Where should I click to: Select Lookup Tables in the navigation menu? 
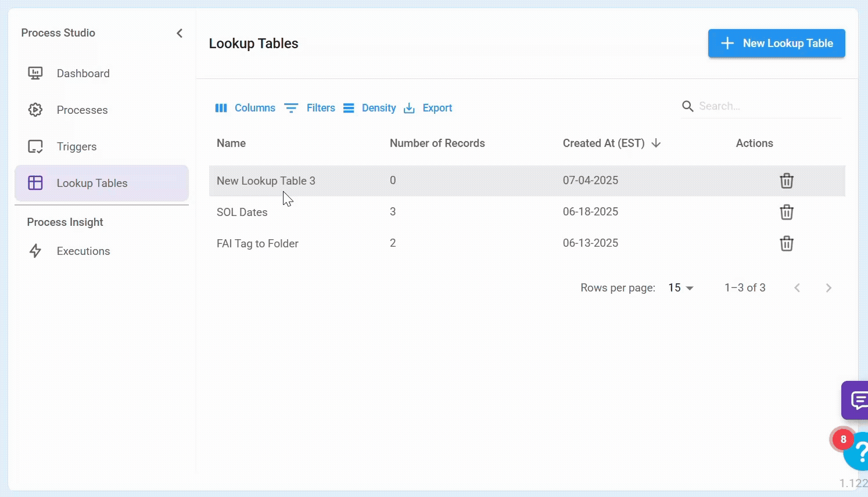click(x=92, y=183)
